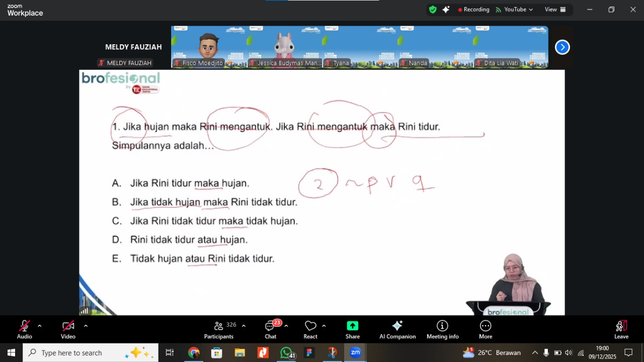Viewport: 644px width, 362px height.
Task: Open the React emoji menu
Action: [x=310, y=330]
